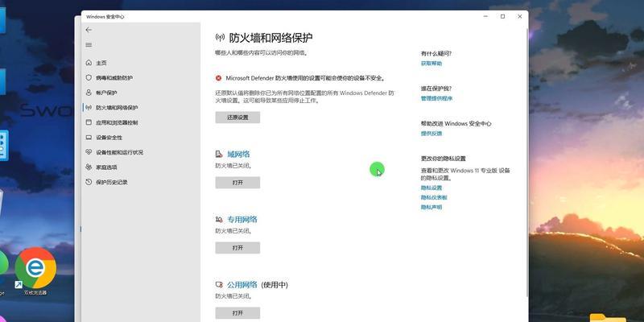Open the 隐私仪表板 link
This screenshot has height=322, width=644.
click(x=434, y=197)
